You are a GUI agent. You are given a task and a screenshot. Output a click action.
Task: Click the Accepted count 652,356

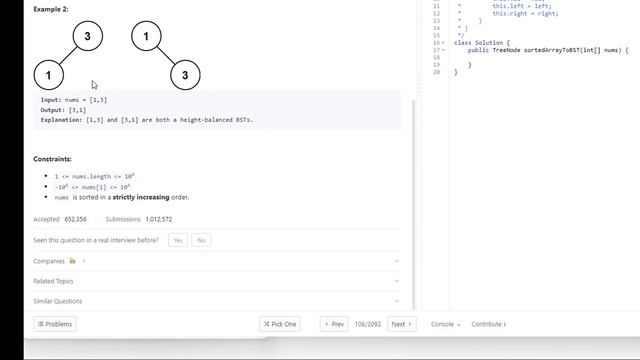pos(76,219)
